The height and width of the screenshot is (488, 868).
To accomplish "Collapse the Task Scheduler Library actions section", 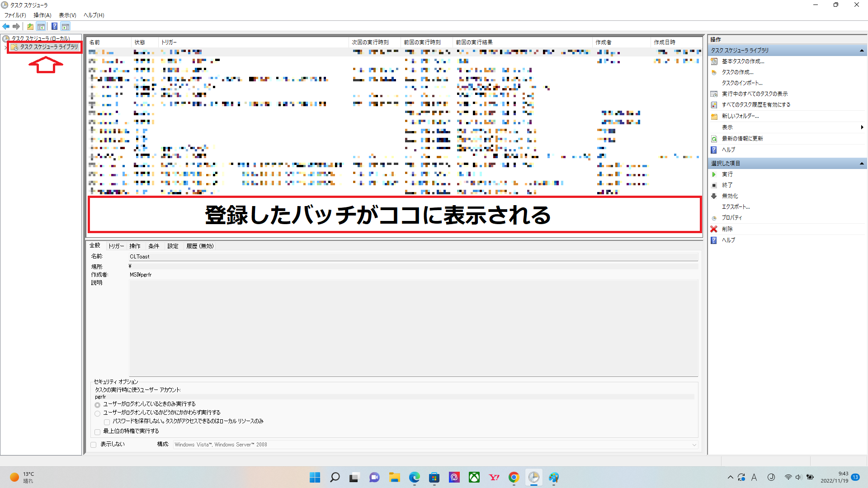I will [x=861, y=51].
